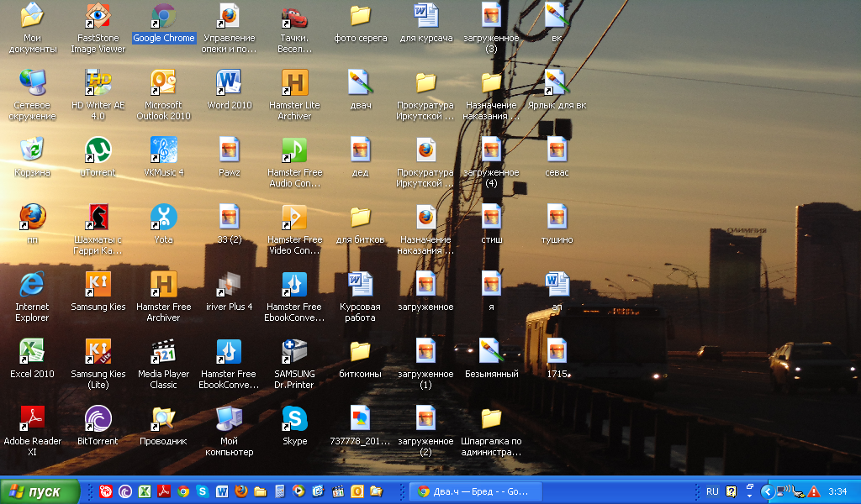Open Excel 2010 desktop shortcut
This screenshot has height=504, width=861.
tap(32, 352)
